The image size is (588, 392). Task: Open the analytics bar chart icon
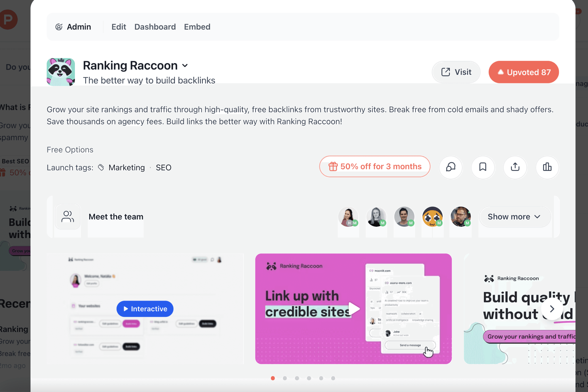click(547, 167)
